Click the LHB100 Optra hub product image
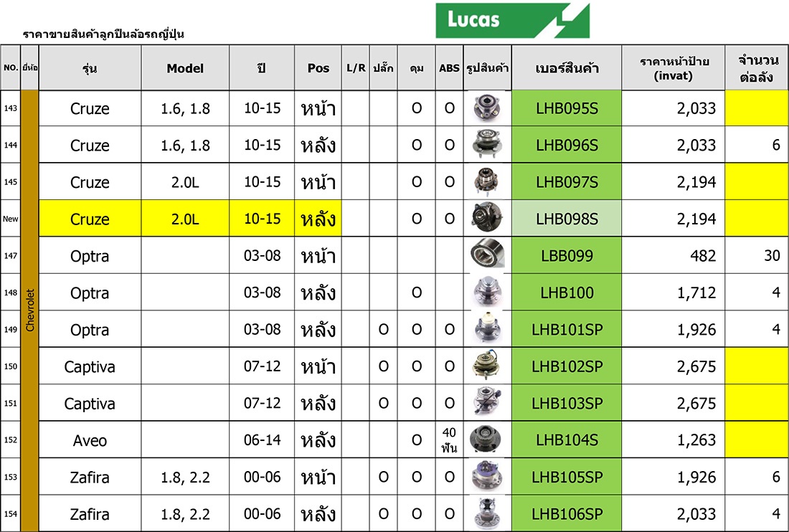The width and height of the screenshot is (789, 532). [487, 292]
